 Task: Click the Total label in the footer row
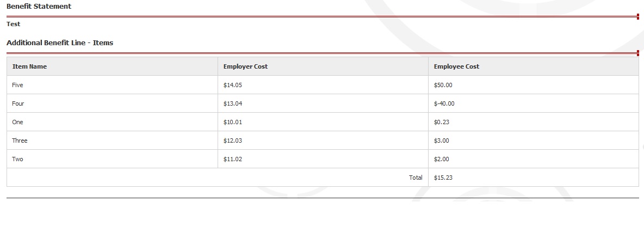pos(416,178)
